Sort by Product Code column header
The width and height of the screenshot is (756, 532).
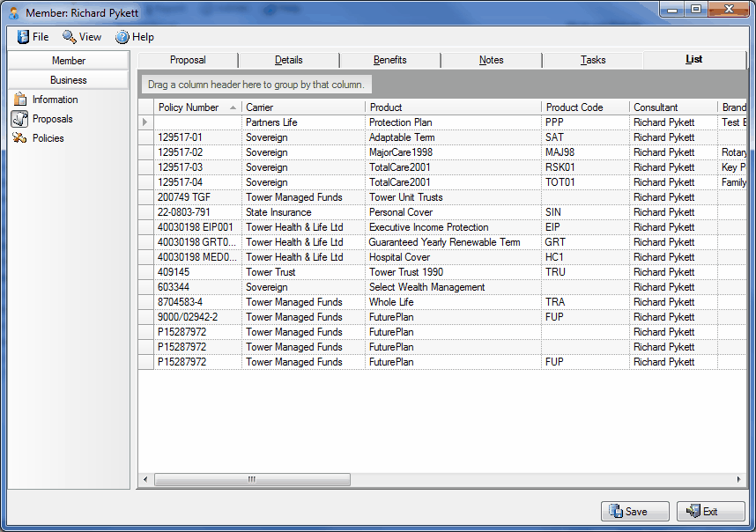tap(585, 107)
